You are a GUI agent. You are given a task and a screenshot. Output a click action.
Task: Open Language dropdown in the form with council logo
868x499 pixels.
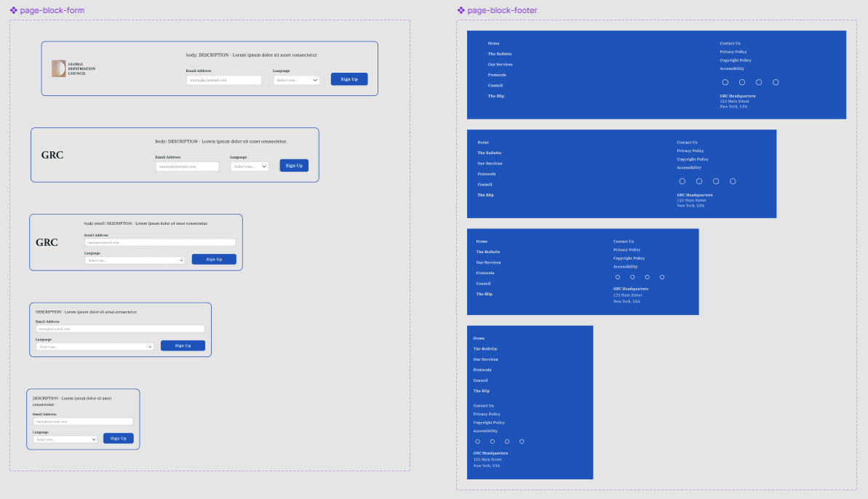pos(296,80)
